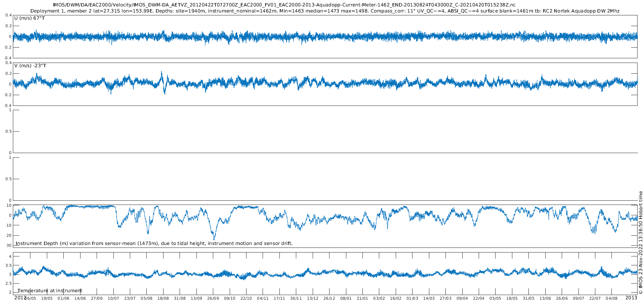
Task: Select the '04/11' date tick label
Action: pyautogui.click(x=263, y=298)
